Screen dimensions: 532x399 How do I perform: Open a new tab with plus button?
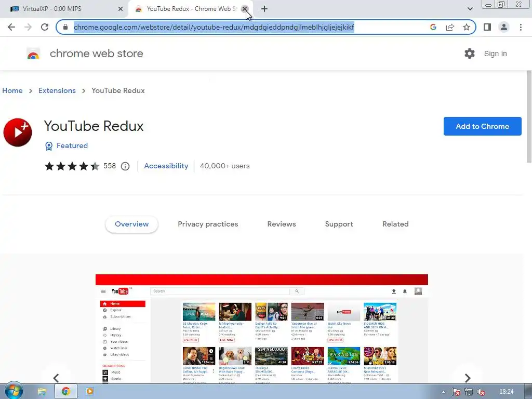click(x=264, y=9)
